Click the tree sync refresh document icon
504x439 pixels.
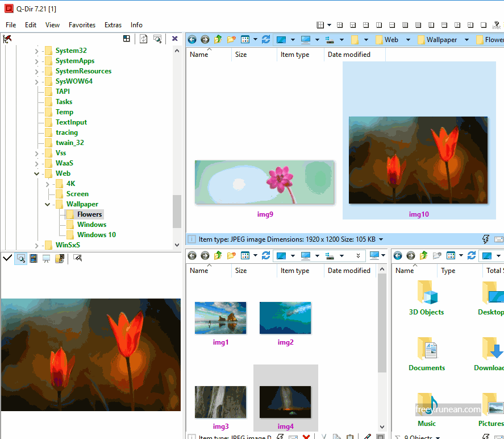(x=143, y=39)
